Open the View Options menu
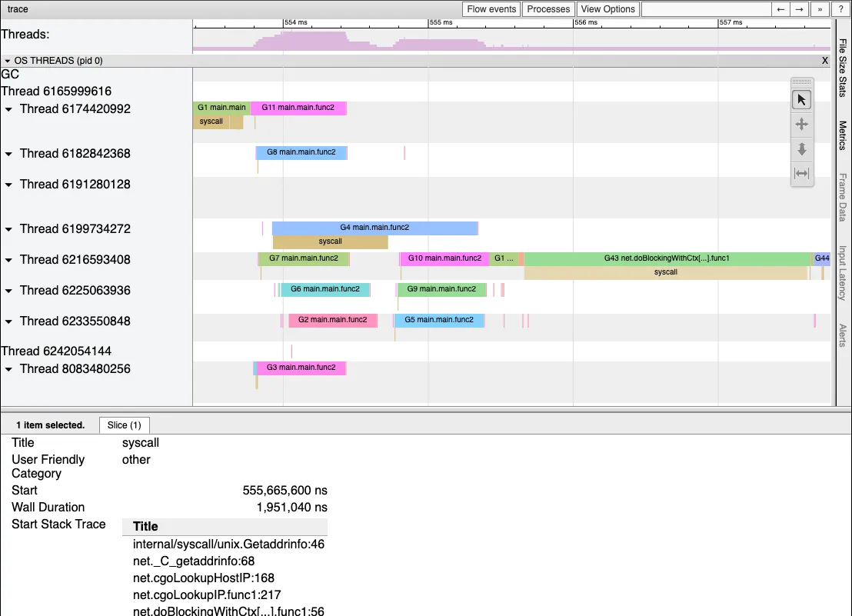Image resolution: width=852 pixels, height=616 pixels. [607, 9]
